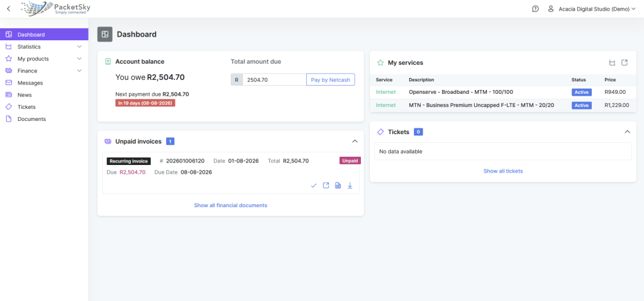Viewport: 644px width, 301px height.
Task: Click Active badge for Openserve row
Action: click(582, 92)
